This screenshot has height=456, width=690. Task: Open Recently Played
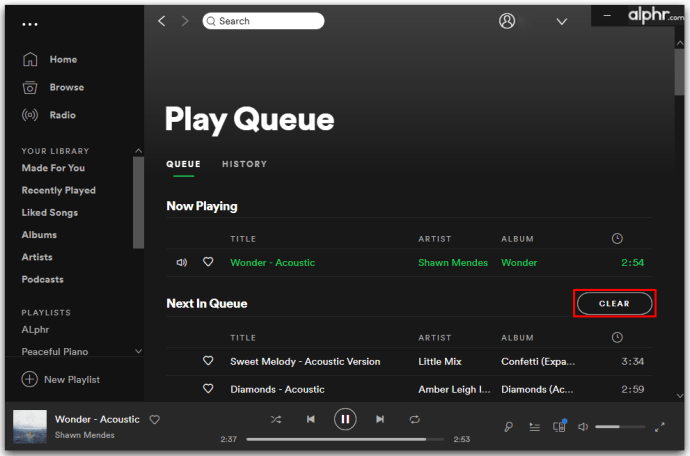[59, 190]
